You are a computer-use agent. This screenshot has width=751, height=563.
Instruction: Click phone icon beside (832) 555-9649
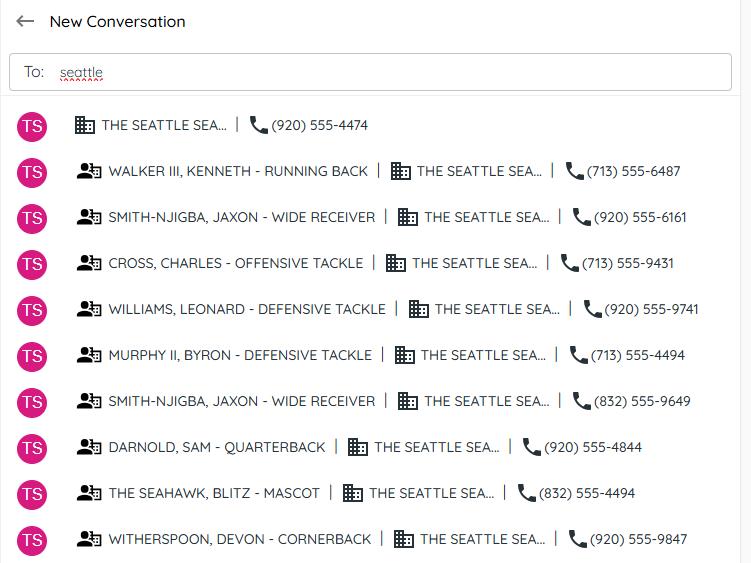click(x=581, y=401)
